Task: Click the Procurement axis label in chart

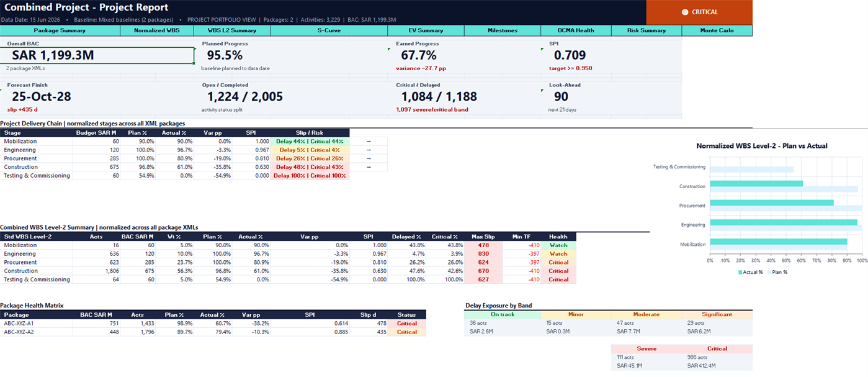Action: (692, 206)
